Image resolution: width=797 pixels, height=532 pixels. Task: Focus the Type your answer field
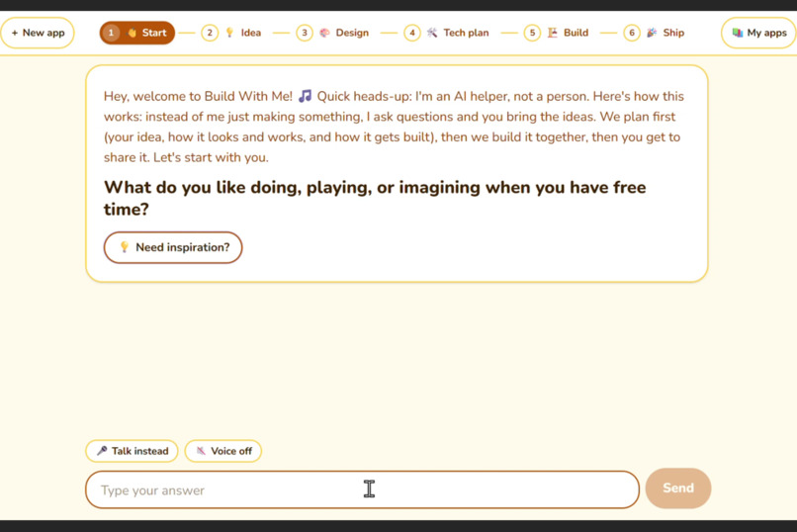[362, 489]
